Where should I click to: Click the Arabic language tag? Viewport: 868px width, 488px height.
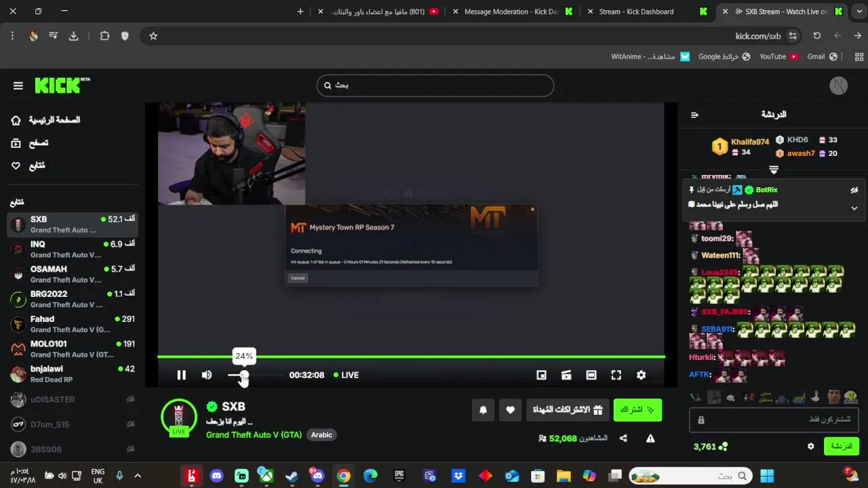pos(321,434)
